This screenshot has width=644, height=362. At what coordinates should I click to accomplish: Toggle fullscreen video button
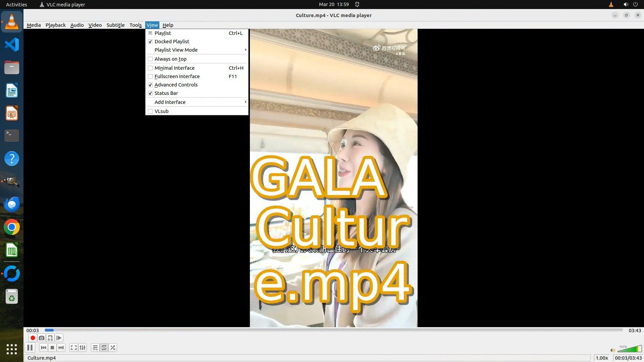[x=74, y=348]
